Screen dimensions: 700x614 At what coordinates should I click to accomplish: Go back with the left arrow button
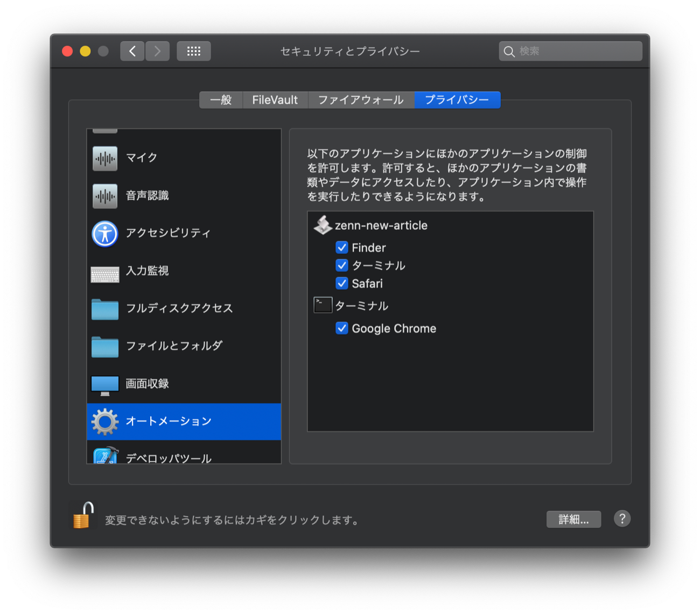pyautogui.click(x=132, y=51)
